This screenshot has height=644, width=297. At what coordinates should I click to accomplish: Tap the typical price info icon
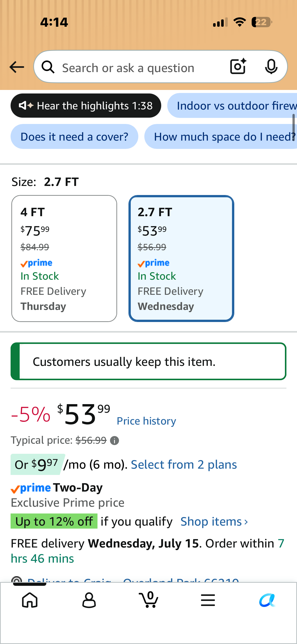point(115,441)
